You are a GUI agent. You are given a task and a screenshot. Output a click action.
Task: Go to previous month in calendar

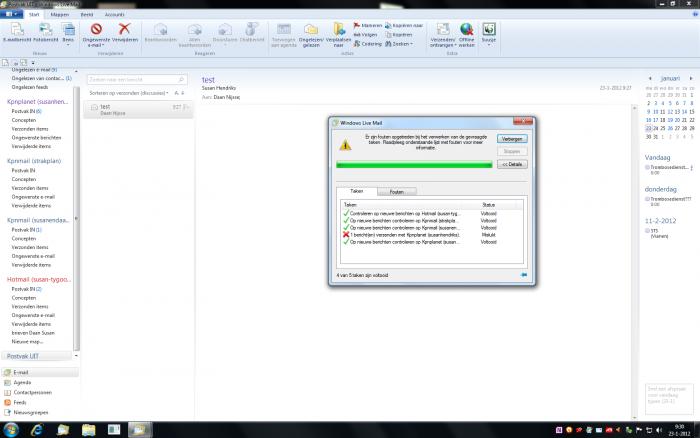pos(650,79)
